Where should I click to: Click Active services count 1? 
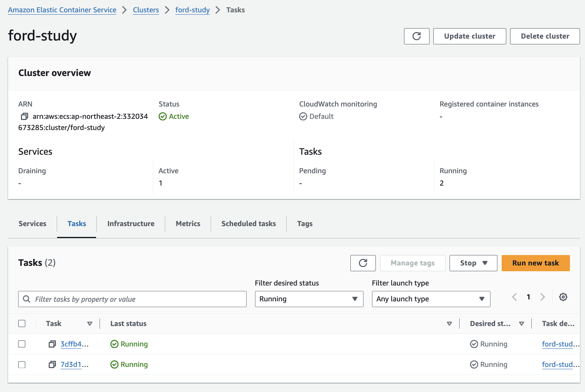pos(161,183)
